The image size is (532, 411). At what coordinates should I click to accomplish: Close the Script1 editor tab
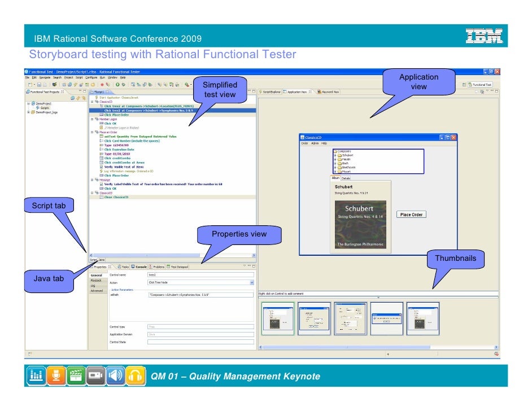coord(107,92)
